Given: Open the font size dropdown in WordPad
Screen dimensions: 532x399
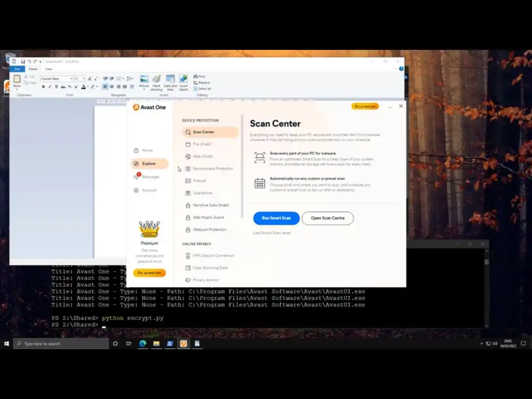Looking at the screenshot, I should 84,79.
